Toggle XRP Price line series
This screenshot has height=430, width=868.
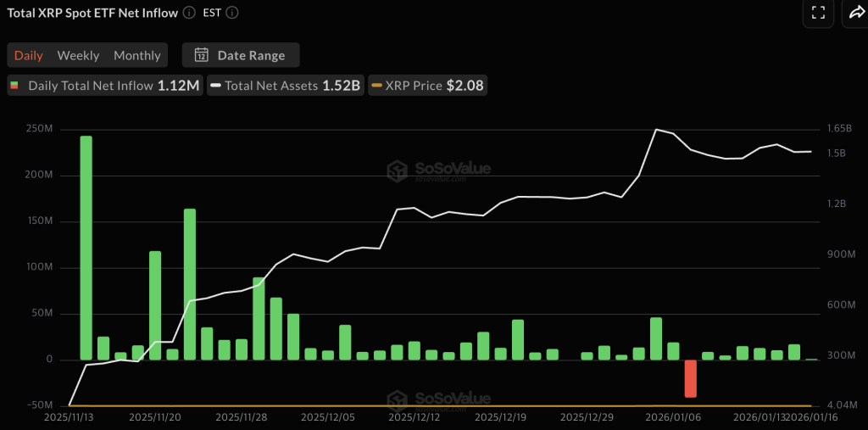(x=427, y=86)
